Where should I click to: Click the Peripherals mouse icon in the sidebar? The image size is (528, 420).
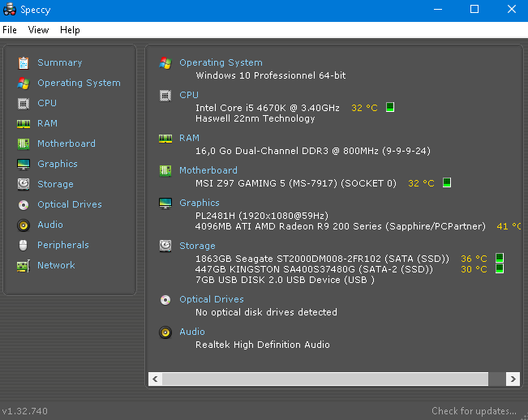point(23,245)
